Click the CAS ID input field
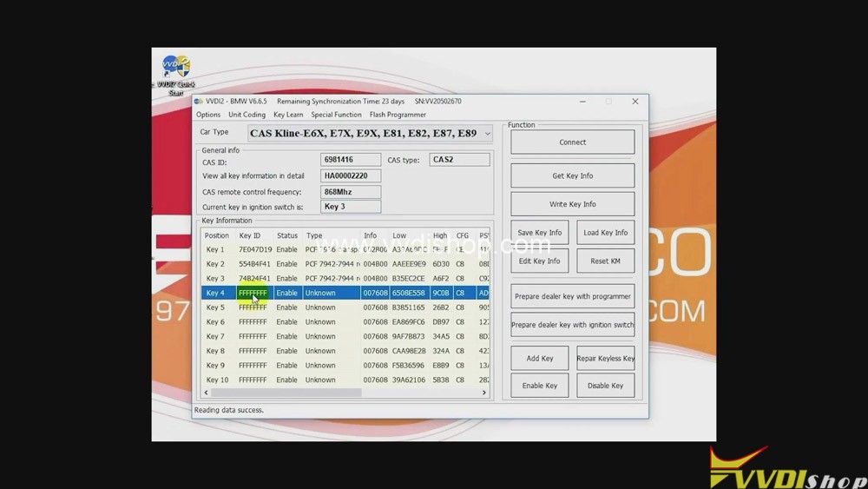This screenshot has height=489, width=868. coord(351,160)
